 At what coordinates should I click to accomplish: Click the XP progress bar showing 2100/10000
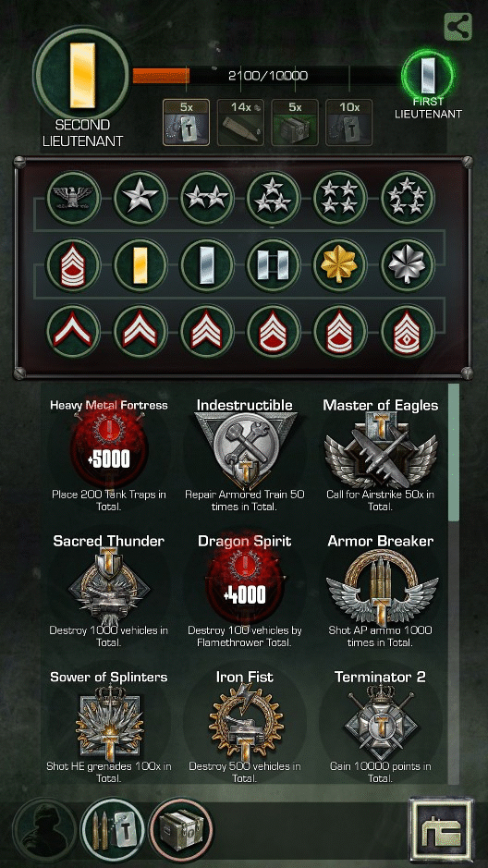[x=268, y=76]
